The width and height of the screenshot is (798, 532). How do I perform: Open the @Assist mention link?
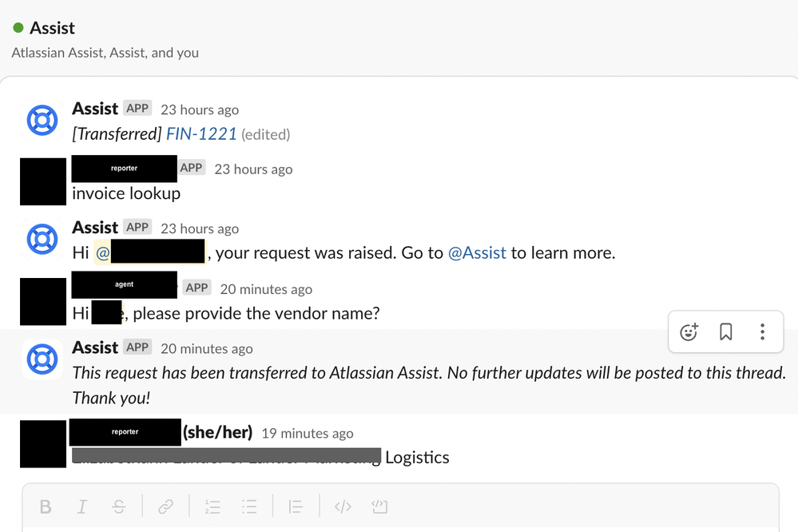477,252
